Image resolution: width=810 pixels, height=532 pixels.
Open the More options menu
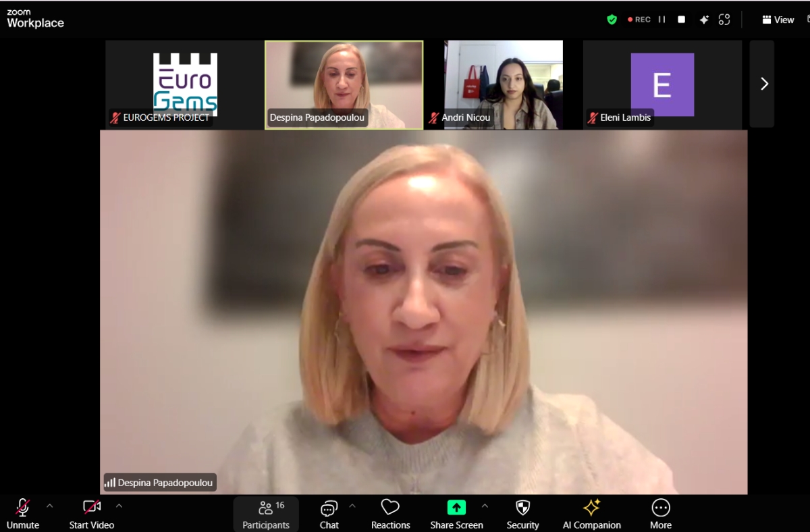tap(660, 514)
